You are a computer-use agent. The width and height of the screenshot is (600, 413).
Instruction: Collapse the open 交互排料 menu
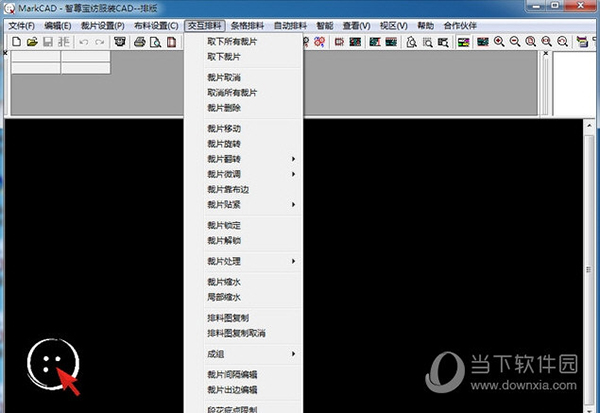click(x=205, y=26)
